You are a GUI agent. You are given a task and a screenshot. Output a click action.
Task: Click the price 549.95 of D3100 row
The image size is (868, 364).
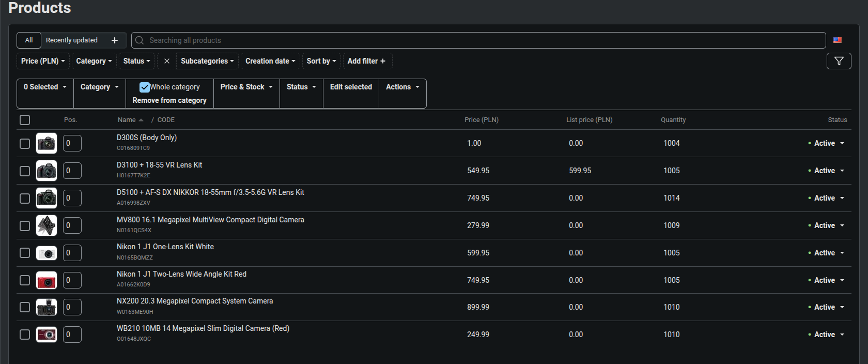click(478, 171)
